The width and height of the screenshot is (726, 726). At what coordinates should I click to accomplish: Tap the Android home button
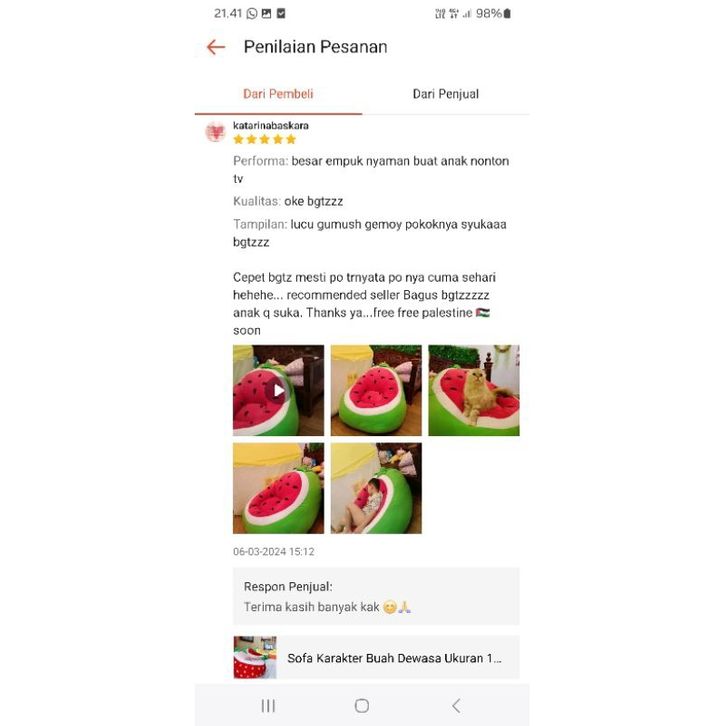coord(362,706)
